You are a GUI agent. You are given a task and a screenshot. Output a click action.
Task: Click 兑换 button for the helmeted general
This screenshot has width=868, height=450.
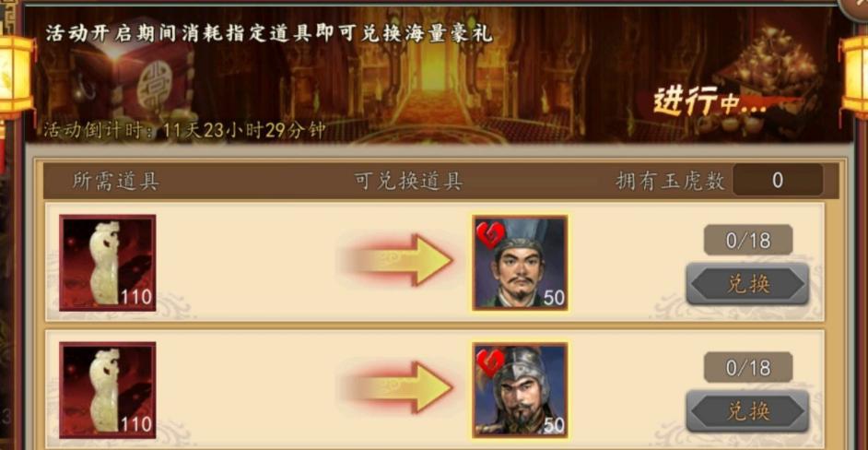pyautogui.click(x=747, y=411)
